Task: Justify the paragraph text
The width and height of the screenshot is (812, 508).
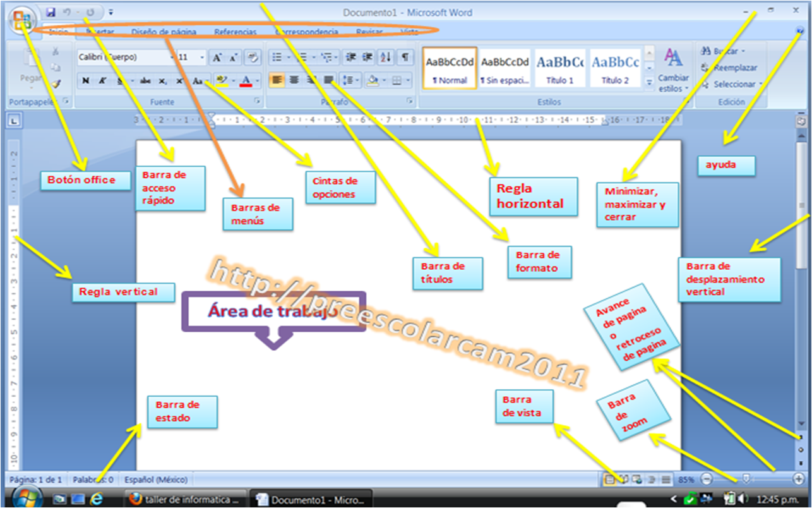Action: coord(328,80)
